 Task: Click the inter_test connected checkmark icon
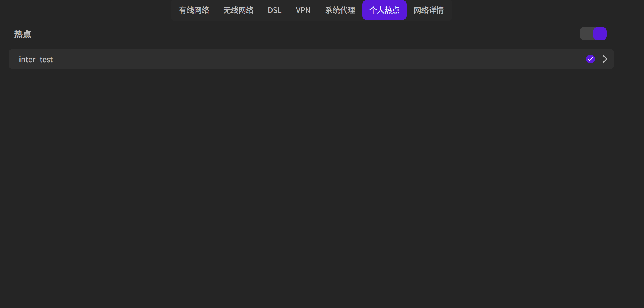tap(590, 59)
